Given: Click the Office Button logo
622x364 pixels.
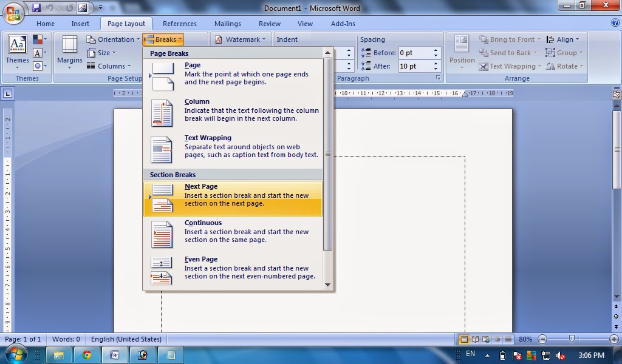Looking at the screenshot, I should point(13,12).
